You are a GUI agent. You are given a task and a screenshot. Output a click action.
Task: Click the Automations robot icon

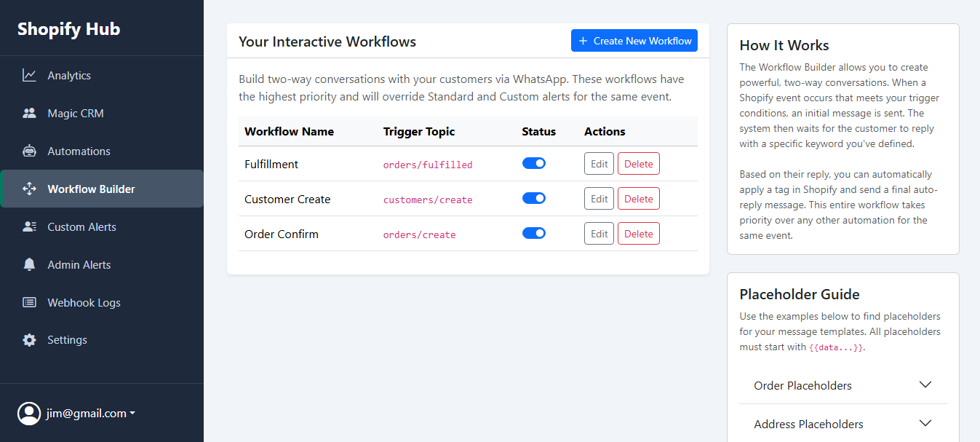click(x=29, y=151)
